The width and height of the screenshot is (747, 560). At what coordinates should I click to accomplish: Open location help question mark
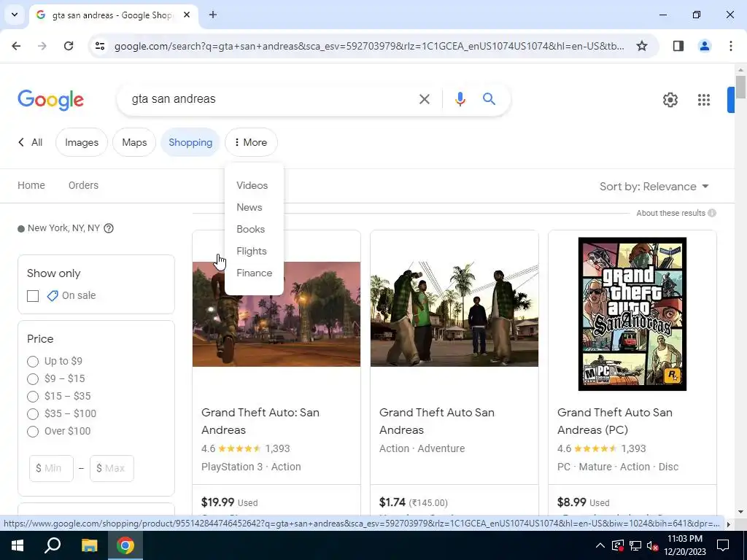(109, 228)
